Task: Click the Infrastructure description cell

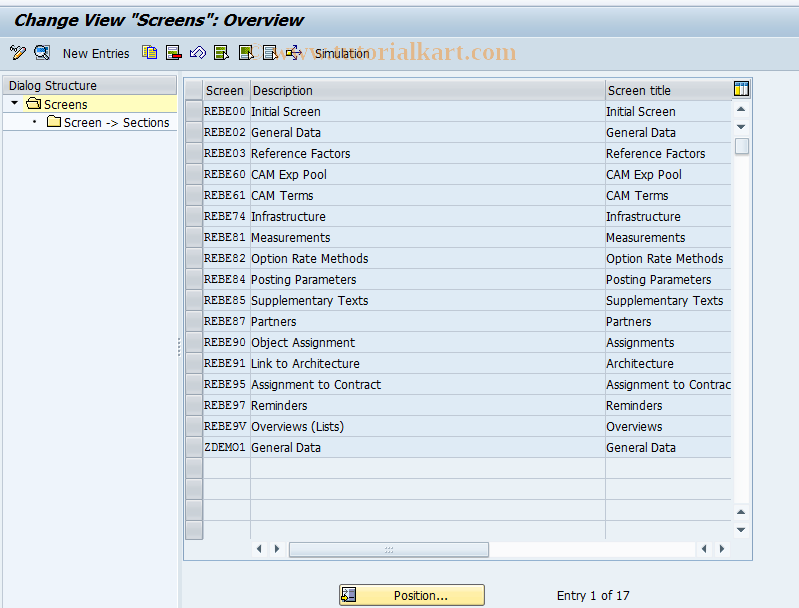Action: coord(428,216)
